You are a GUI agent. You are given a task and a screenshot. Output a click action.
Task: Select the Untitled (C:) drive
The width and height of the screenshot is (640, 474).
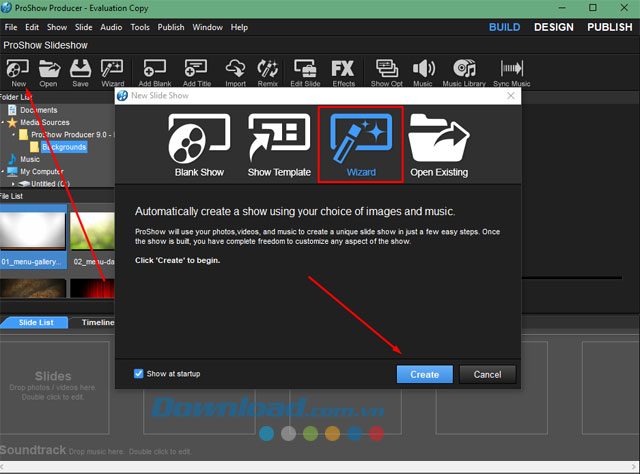click(x=50, y=184)
